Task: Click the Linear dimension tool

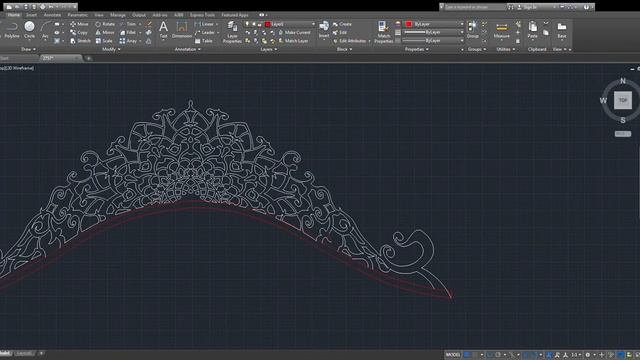Action: click(x=204, y=24)
